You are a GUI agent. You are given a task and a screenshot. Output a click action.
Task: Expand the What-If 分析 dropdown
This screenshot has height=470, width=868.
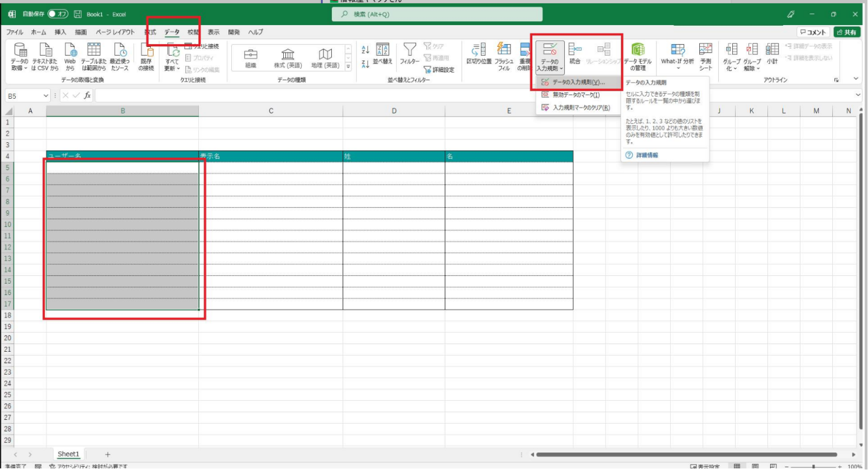tap(678, 69)
